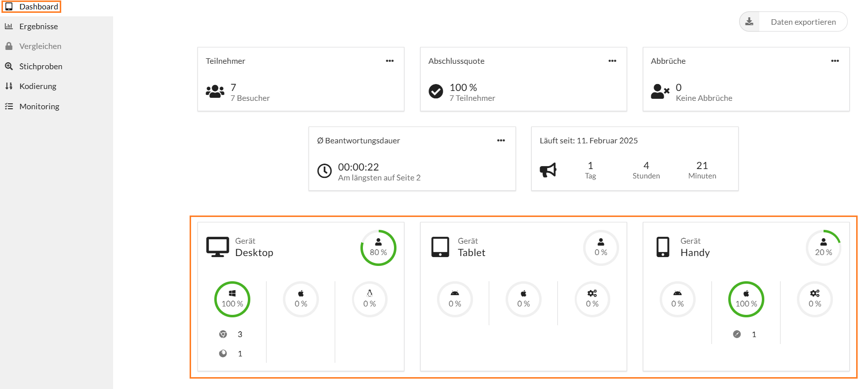The image size is (868, 389).
Task: Click the Daten exportieren button
Action: 793,22
